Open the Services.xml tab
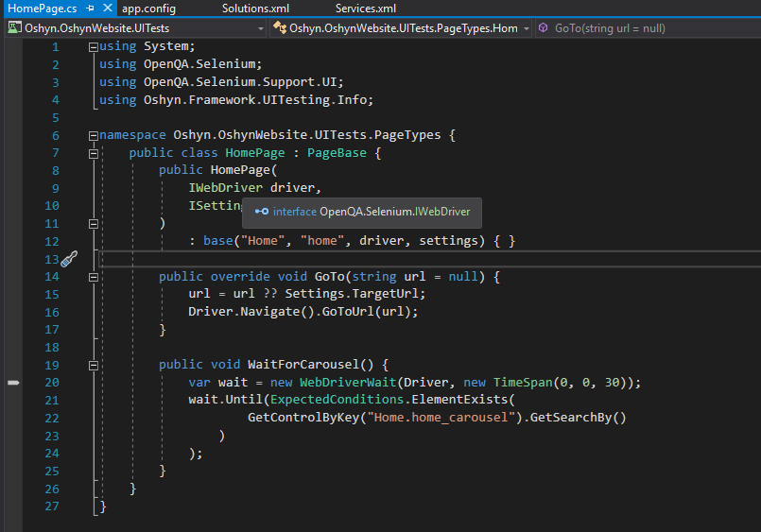The height and width of the screenshot is (532, 761). click(366, 9)
